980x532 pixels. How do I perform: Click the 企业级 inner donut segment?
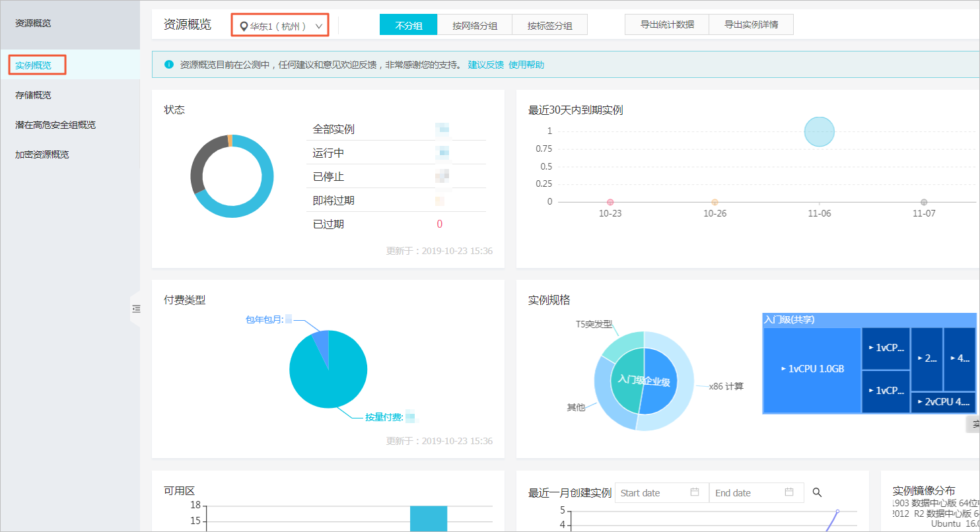tap(660, 382)
